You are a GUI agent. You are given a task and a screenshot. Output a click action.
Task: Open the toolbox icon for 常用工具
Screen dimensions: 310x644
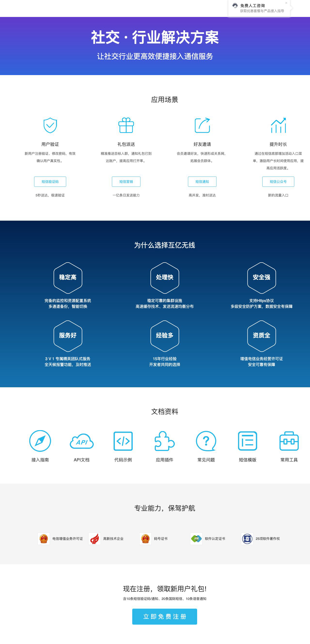point(289,441)
